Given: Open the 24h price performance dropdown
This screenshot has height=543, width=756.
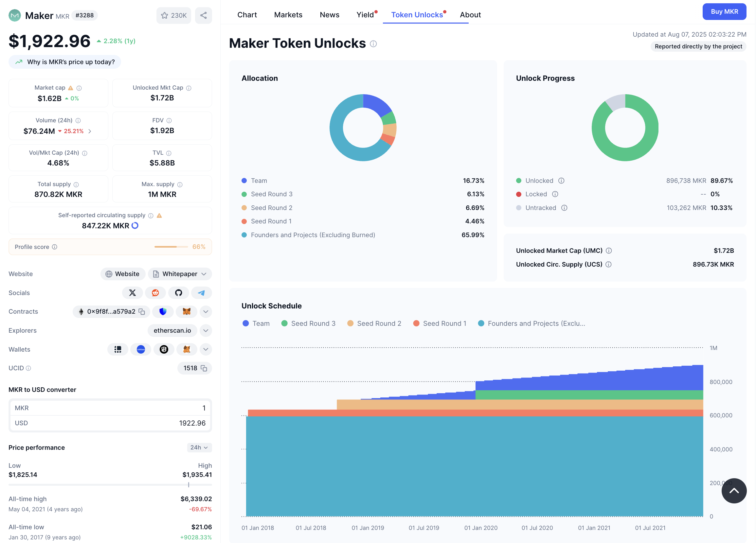Looking at the screenshot, I should click(x=199, y=448).
